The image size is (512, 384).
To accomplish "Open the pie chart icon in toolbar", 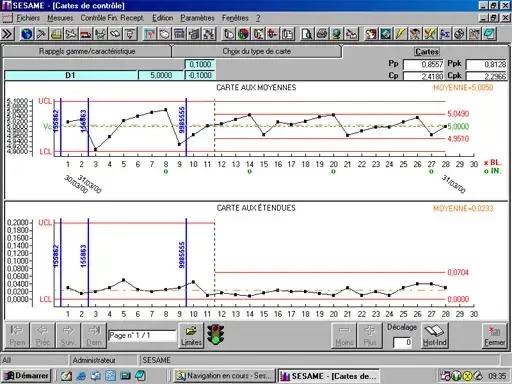I will (x=243, y=34).
